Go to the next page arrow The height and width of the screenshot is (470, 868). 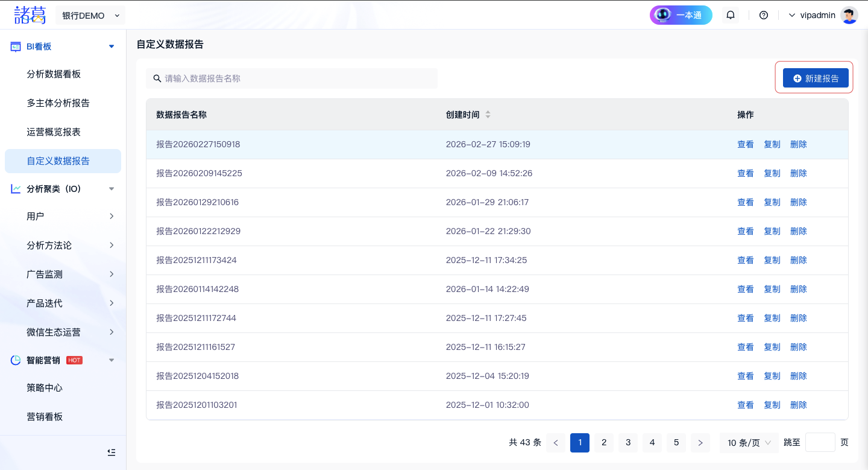click(x=700, y=443)
